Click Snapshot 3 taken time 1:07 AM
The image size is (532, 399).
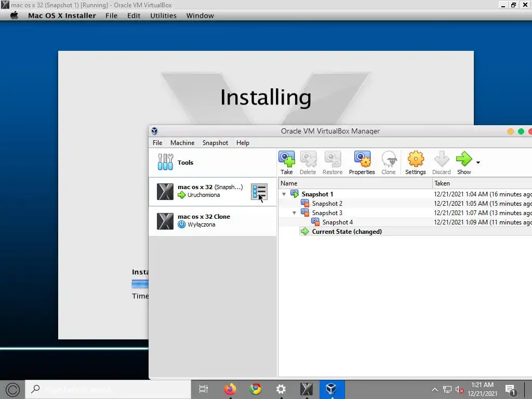point(483,212)
